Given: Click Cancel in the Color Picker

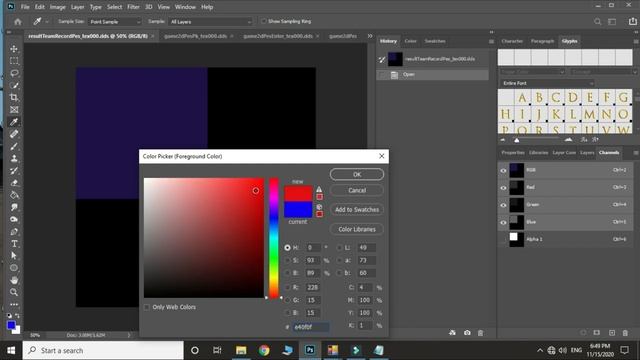Looking at the screenshot, I should click(357, 191).
